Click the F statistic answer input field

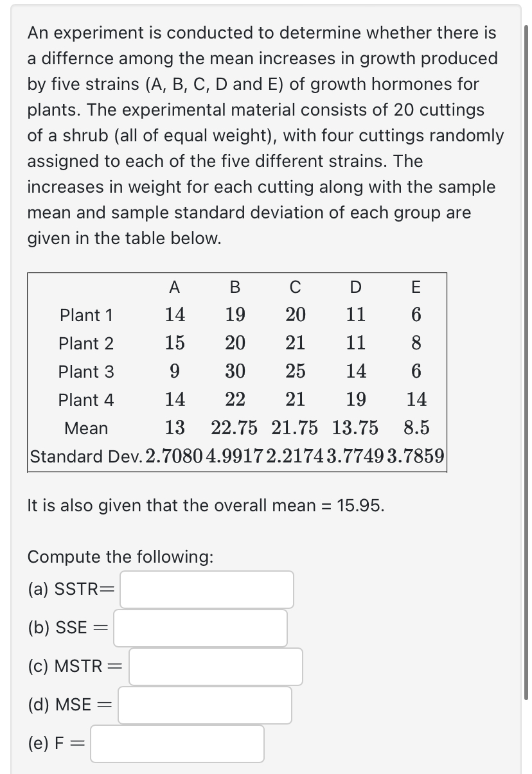pos(177,743)
